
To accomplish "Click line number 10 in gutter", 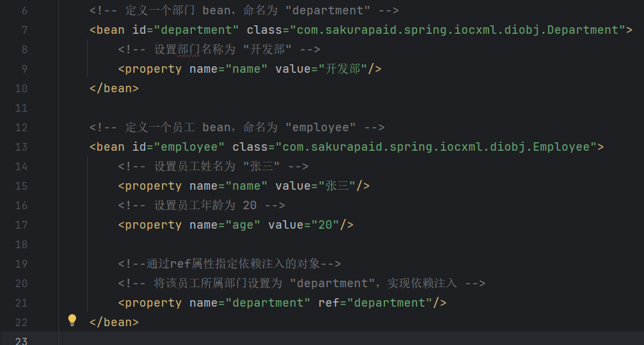I will pos(21,88).
